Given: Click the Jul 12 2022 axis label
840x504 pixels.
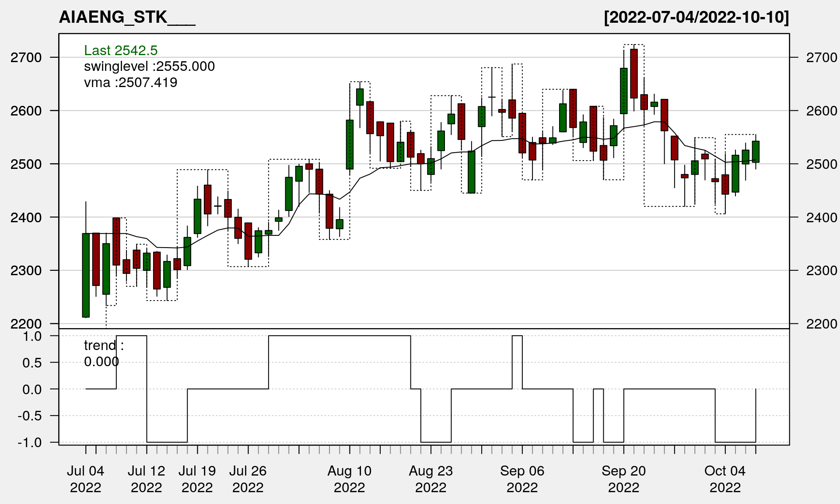Looking at the screenshot, I should pos(147,479).
